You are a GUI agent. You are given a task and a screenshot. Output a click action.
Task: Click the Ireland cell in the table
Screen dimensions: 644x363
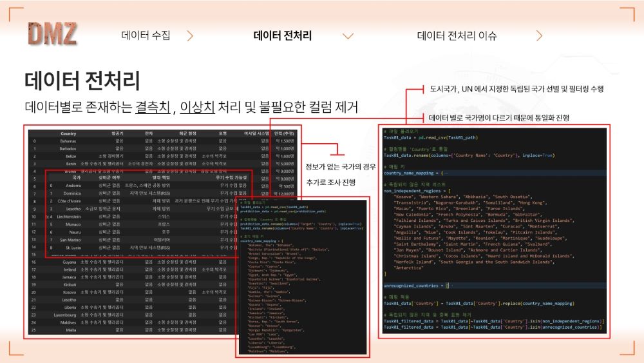[x=70, y=270]
